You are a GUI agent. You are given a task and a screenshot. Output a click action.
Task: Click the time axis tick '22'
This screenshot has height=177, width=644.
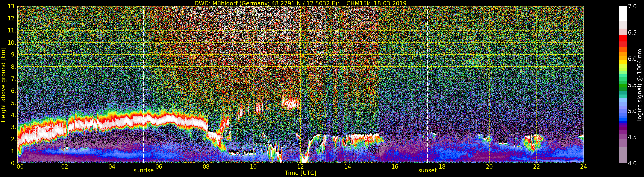tap(536, 167)
